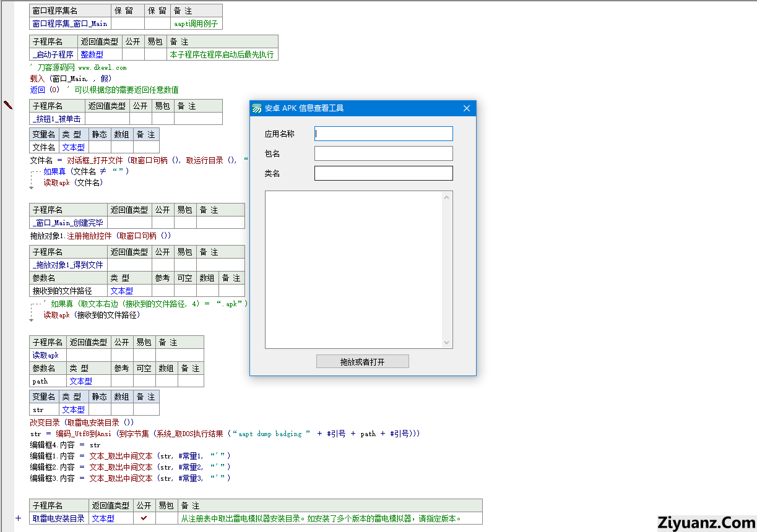757x532 pixels.
Task: Close the 安卓 APK 信息查看工具 window
Action: tap(467, 108)
